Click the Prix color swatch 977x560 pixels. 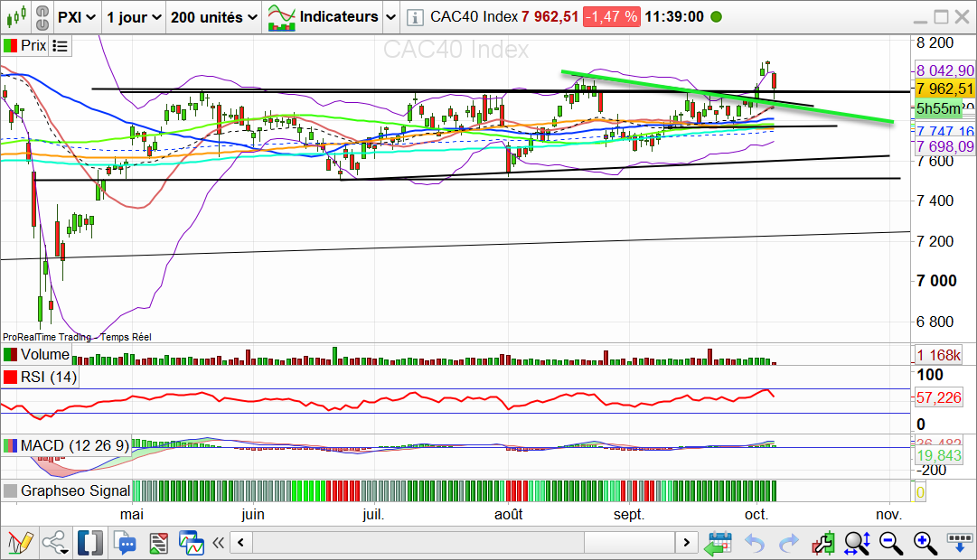11,46
